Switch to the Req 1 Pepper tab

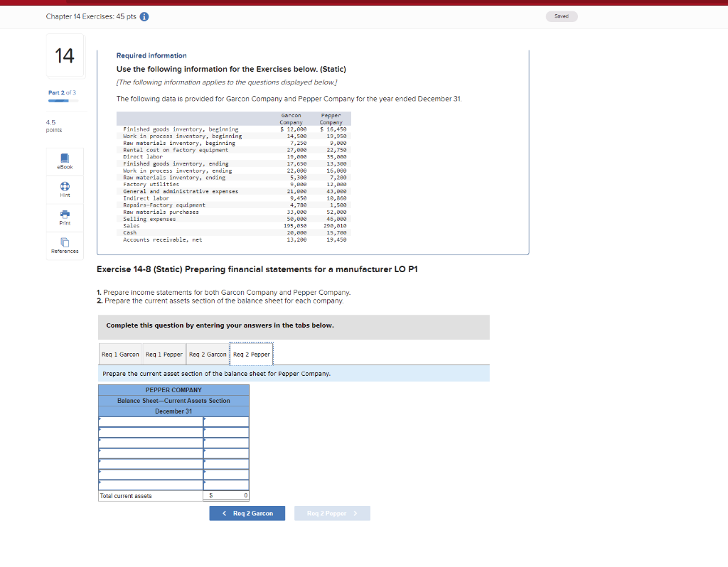164,355
